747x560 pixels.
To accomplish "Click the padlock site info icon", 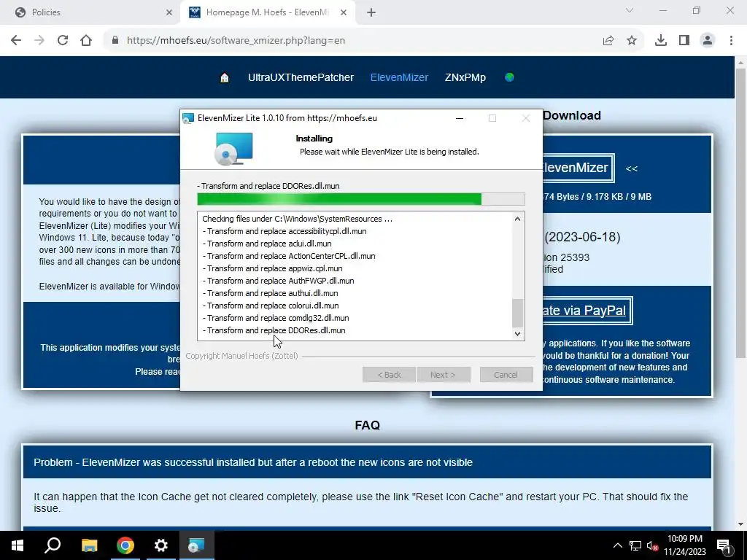I will pos(115,41).
